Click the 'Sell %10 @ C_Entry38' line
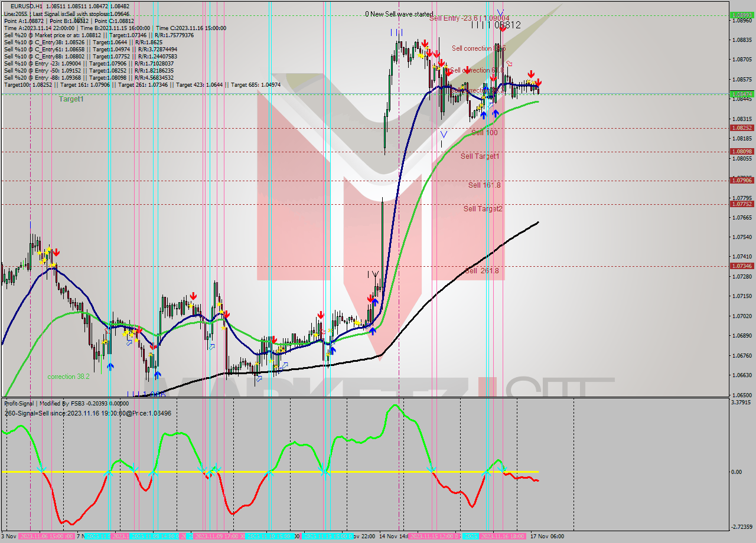This screenshot has width=756, height=543. (83, 42)
